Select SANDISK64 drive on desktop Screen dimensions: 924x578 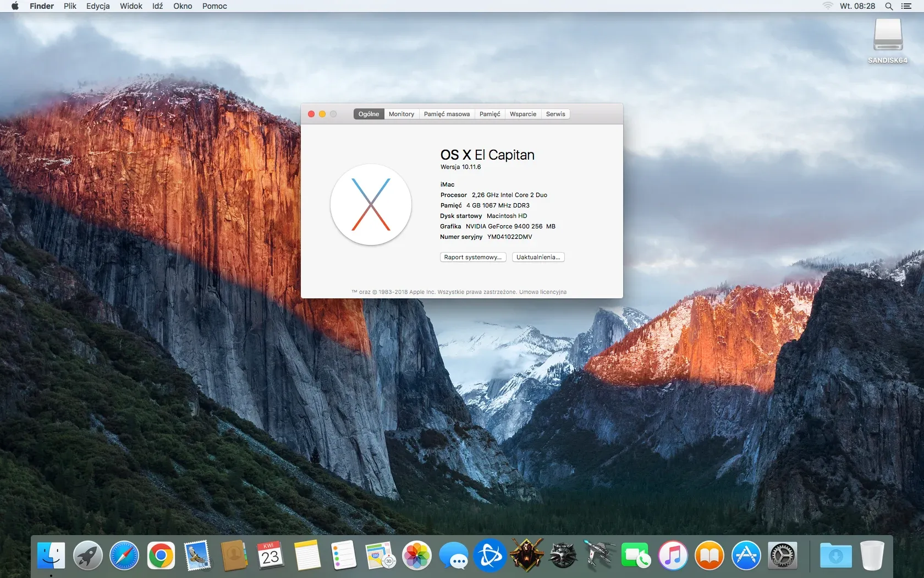888,41
